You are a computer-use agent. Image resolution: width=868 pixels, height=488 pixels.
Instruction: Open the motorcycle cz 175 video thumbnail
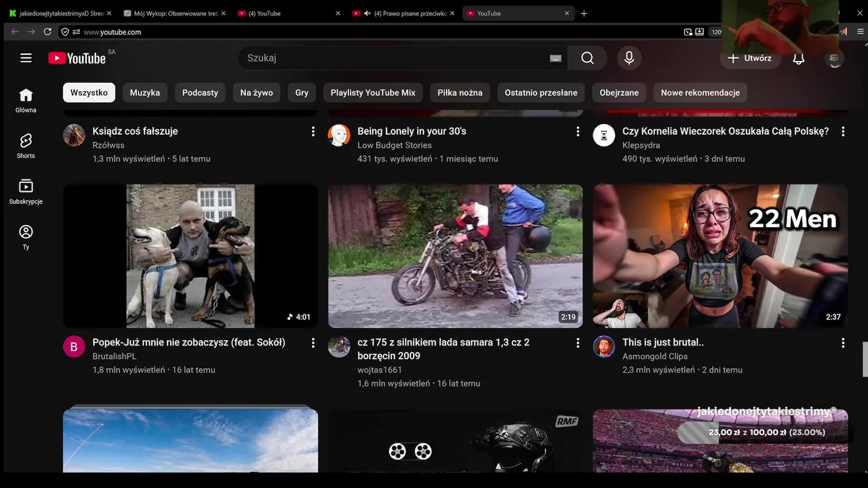[x=456, y=256]
